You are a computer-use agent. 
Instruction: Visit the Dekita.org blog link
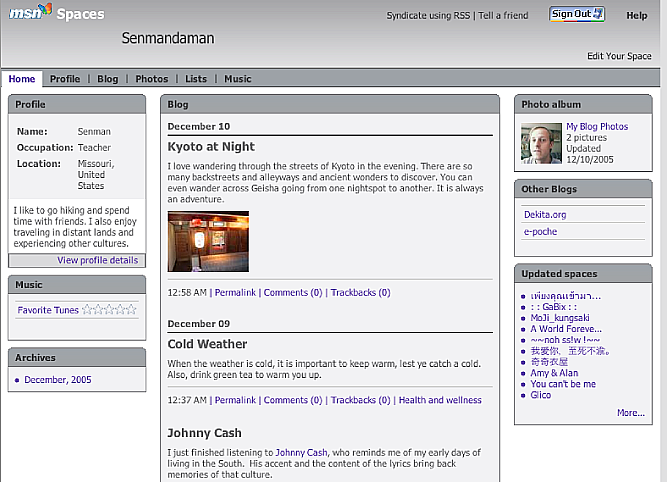545,214
